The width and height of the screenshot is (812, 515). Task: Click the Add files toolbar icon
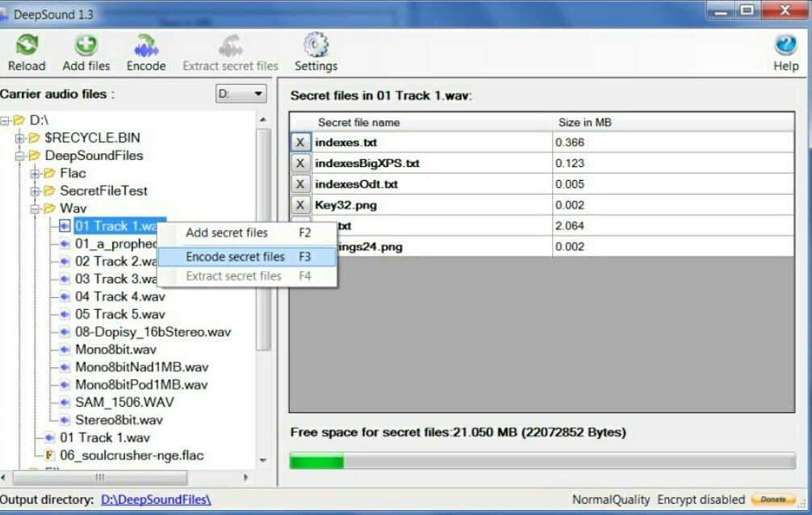point(86,47)
